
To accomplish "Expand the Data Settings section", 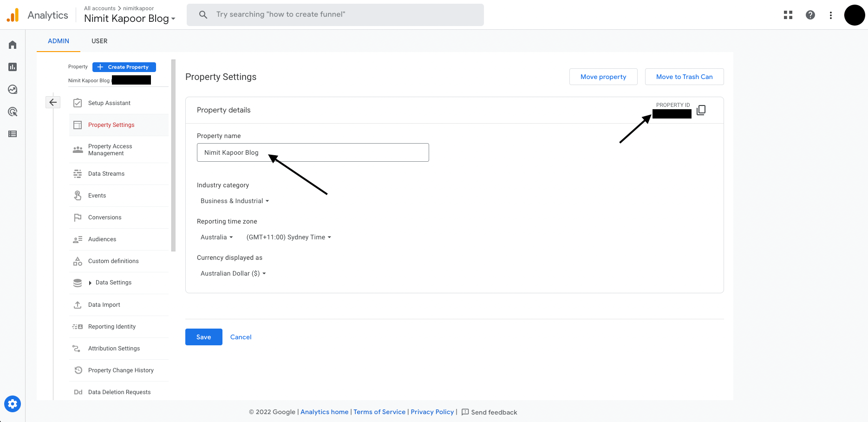I will click(x=90, y=283).
